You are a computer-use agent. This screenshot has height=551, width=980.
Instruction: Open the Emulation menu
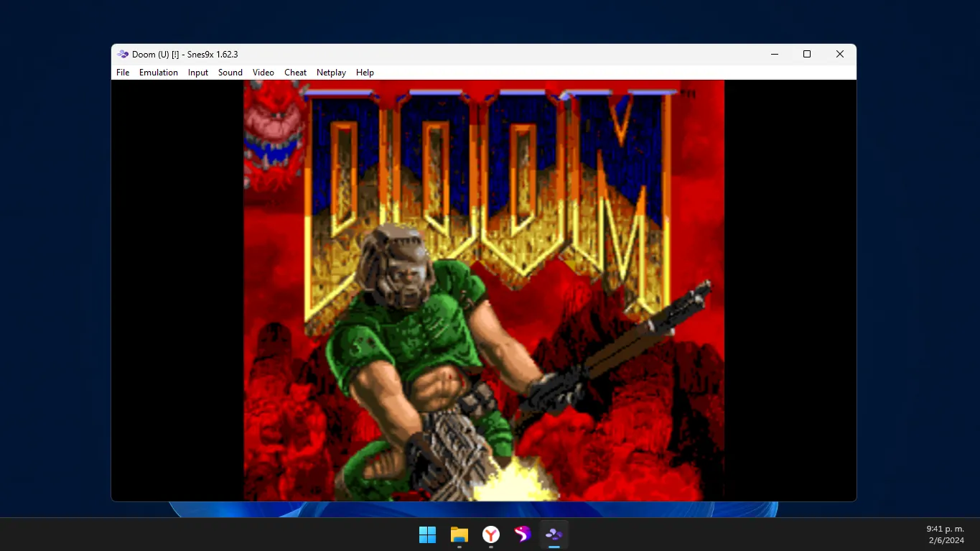click(x=159, y=73)
